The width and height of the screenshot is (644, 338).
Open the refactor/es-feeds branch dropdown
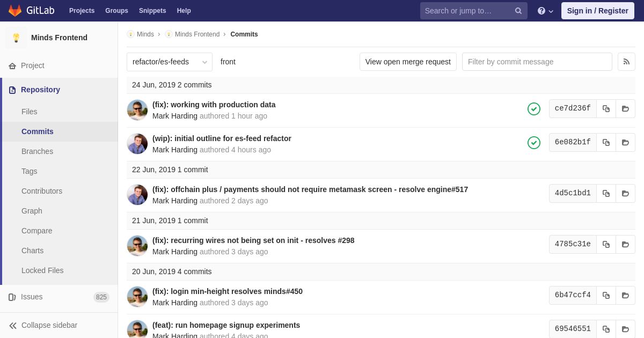coord(170,62)
